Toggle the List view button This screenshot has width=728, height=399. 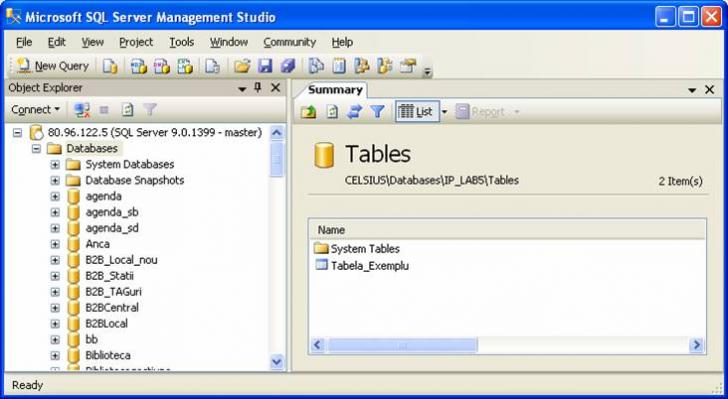pyautogui.click(x=416, y=111)
